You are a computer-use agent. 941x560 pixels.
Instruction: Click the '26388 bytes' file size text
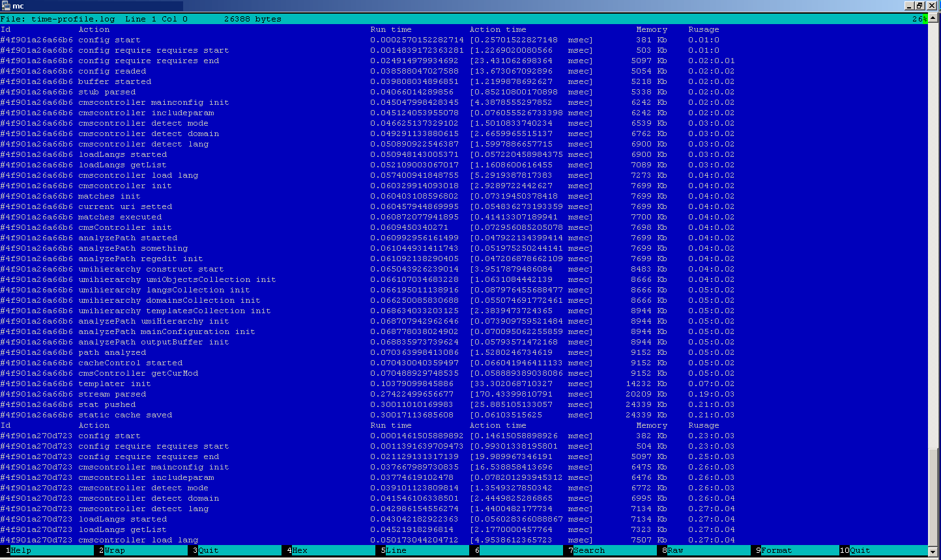coord(253,19)
